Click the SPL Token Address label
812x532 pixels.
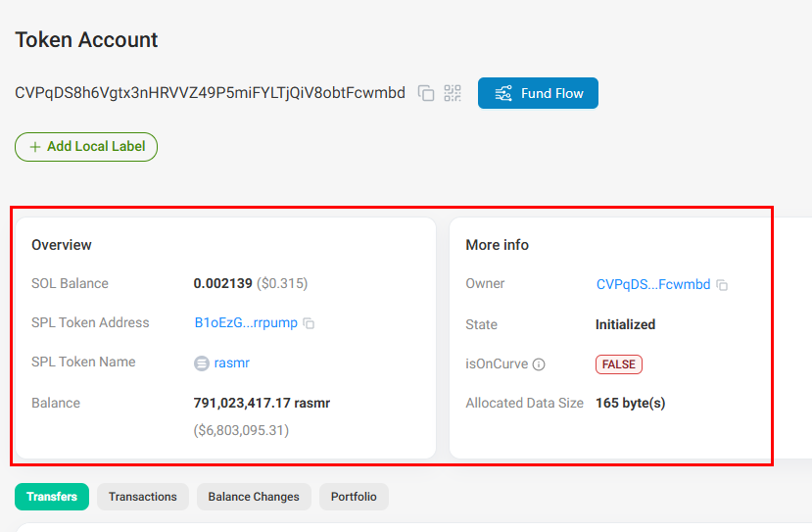click(90, 322)
